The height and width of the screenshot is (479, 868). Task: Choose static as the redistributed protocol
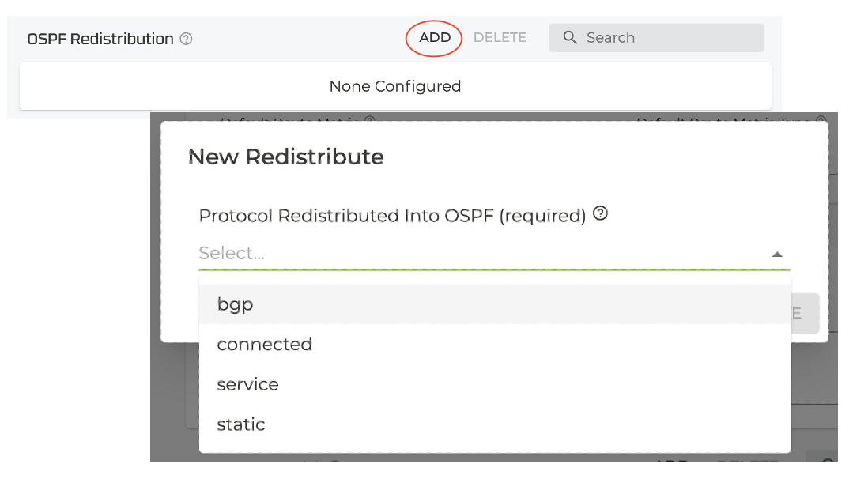tap(240, 424)
